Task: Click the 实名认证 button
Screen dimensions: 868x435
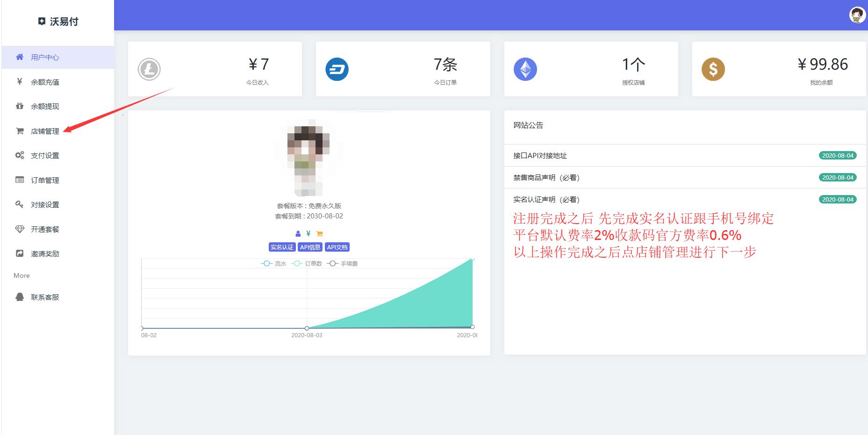Action: (282, 247)
